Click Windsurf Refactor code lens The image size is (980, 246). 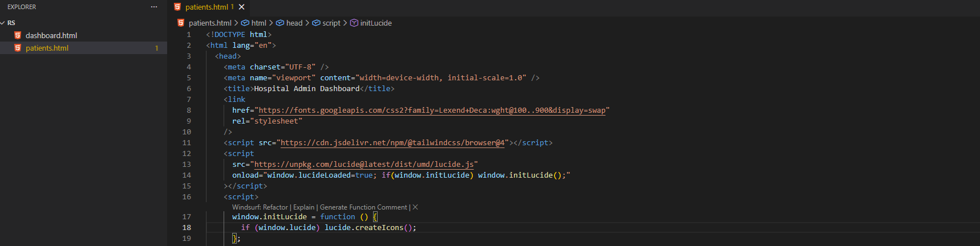point(260,207)
